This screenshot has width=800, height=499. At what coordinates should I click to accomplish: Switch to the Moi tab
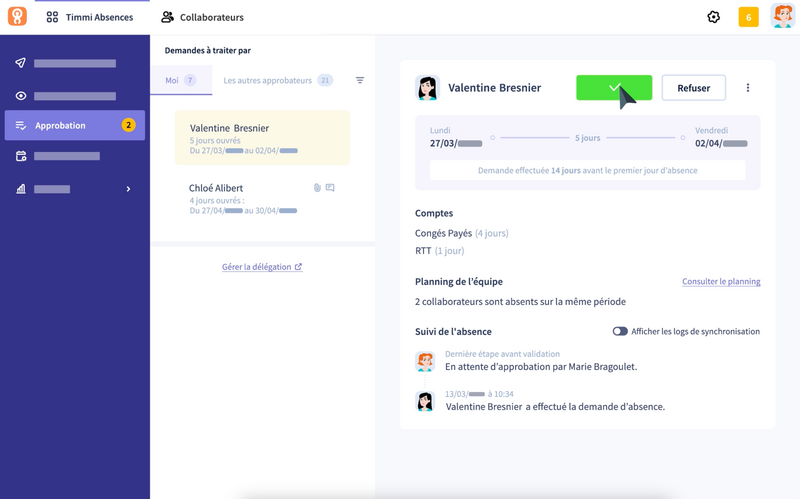[181, 80]
